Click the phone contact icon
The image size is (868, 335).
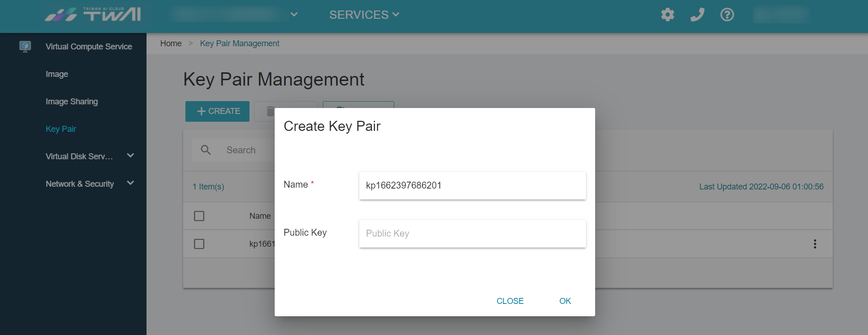[697, 15]
